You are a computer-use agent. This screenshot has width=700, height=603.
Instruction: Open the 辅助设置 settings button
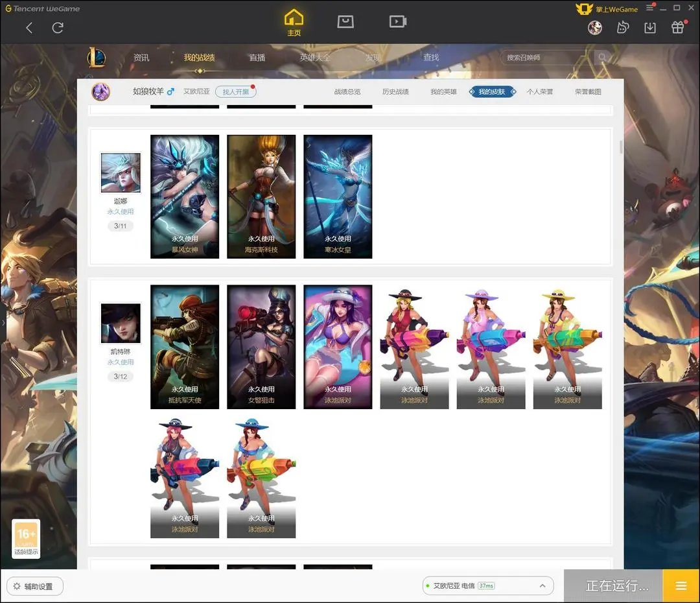35,586
